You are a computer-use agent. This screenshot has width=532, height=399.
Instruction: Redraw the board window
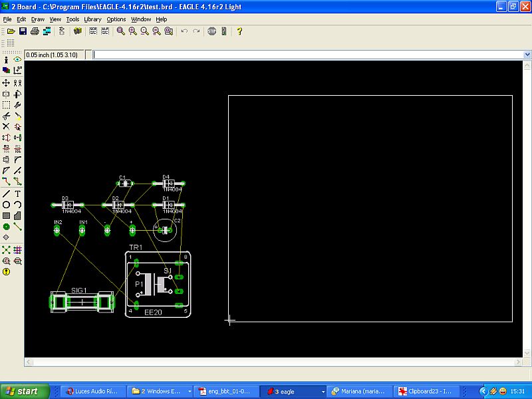156,31
